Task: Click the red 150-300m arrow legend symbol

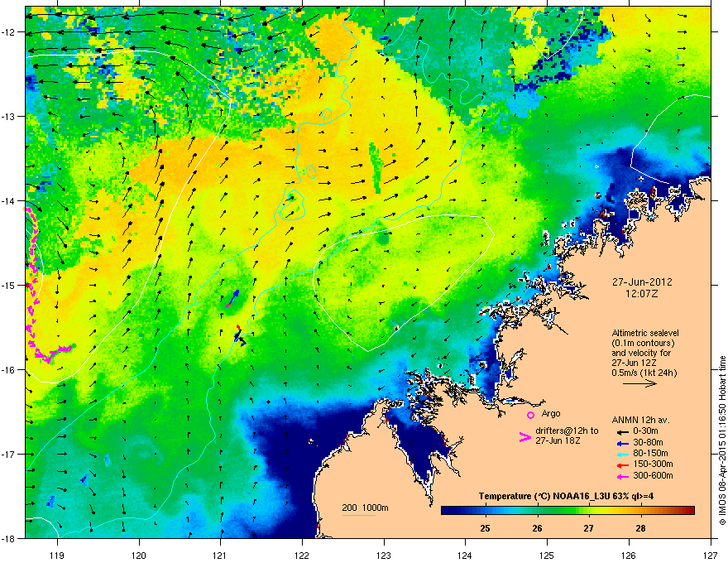Action: [621, 464]
